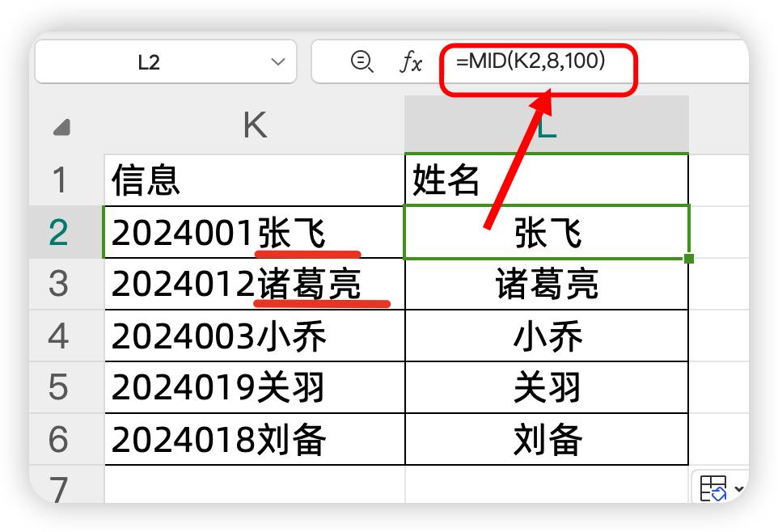Expand the Name Box dropdown arrow

(x=278, y=62)
